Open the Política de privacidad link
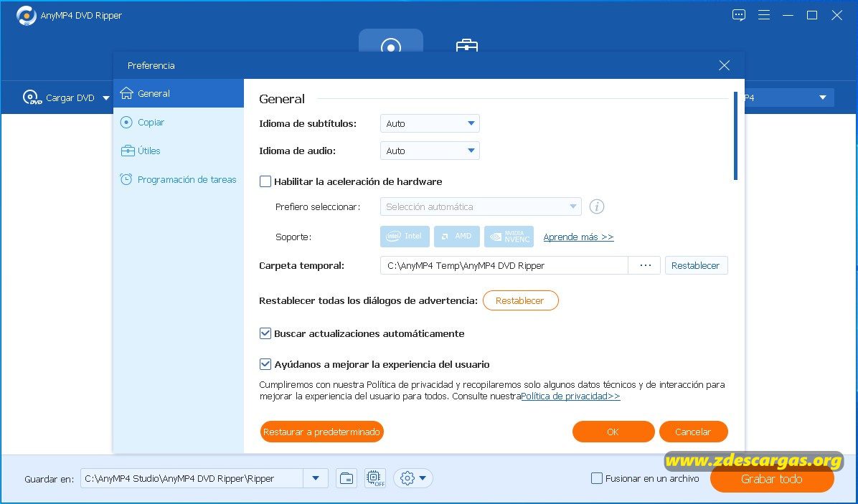The height and width of the screenshot is (504, 858). [x=570, y=396]
